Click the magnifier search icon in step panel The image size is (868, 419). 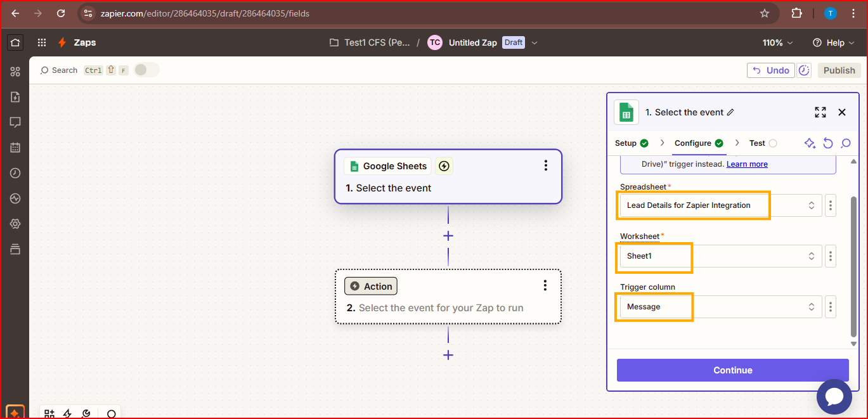(x=846, y=143)
